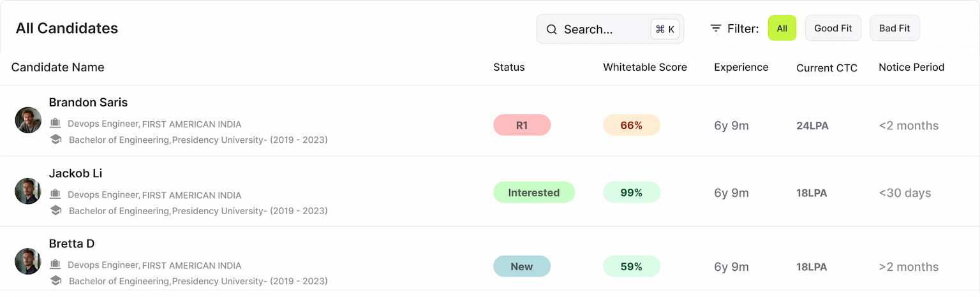Click Brandon Saris's briefcase job icon
Image resolution: width=980 pixels, height=297 pixels.
[56, 124]
